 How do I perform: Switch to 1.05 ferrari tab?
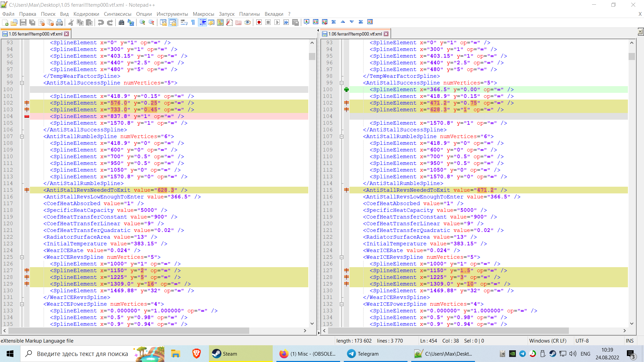(35, 34)
